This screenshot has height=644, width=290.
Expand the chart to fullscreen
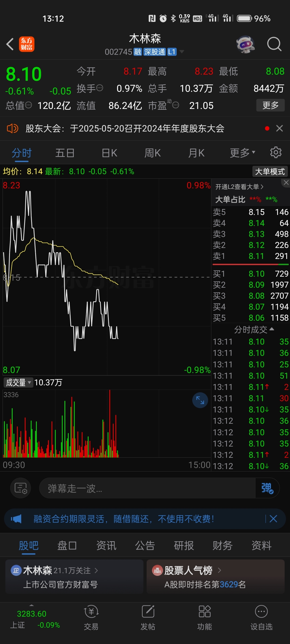click(x=200, y=400)
